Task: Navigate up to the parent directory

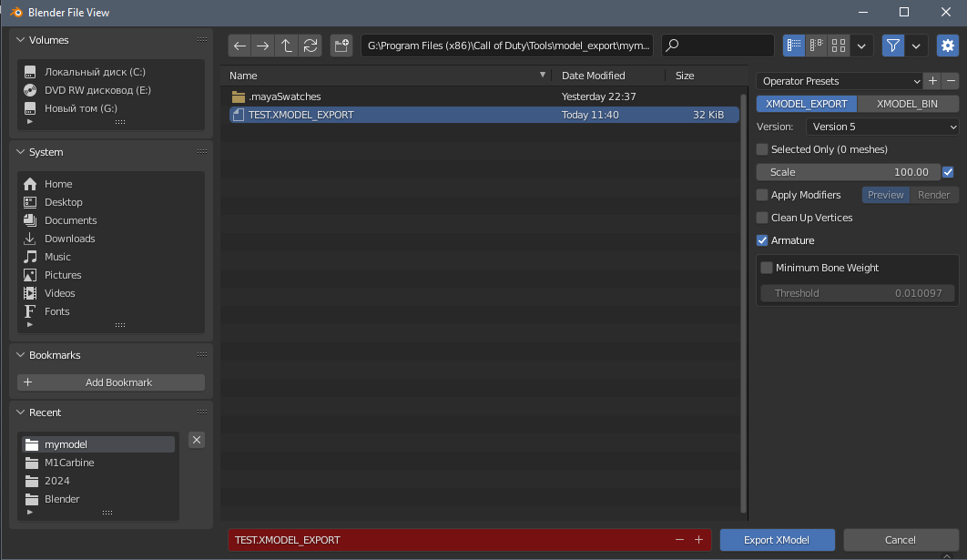Action: pos(286,46)
